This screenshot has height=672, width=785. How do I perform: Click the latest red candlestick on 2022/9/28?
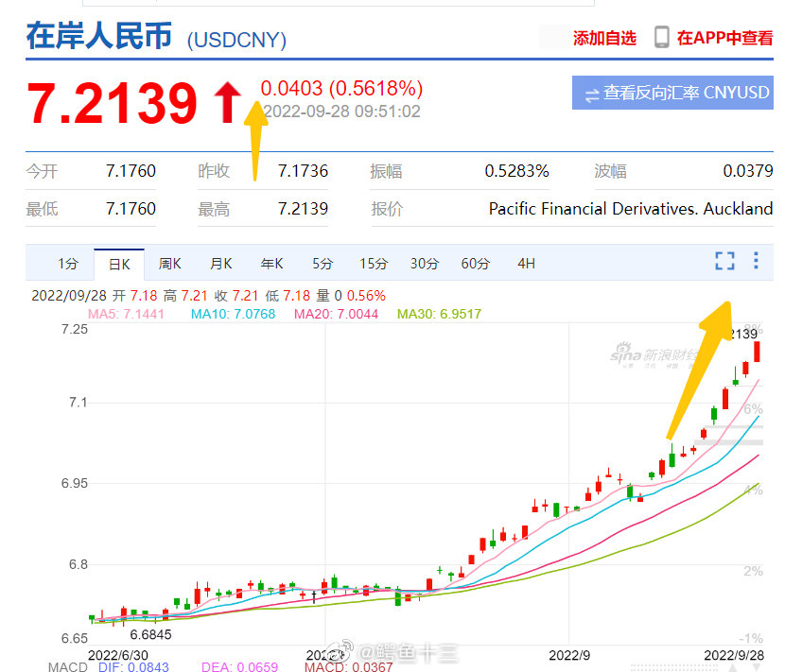click(x=757, y=352)
